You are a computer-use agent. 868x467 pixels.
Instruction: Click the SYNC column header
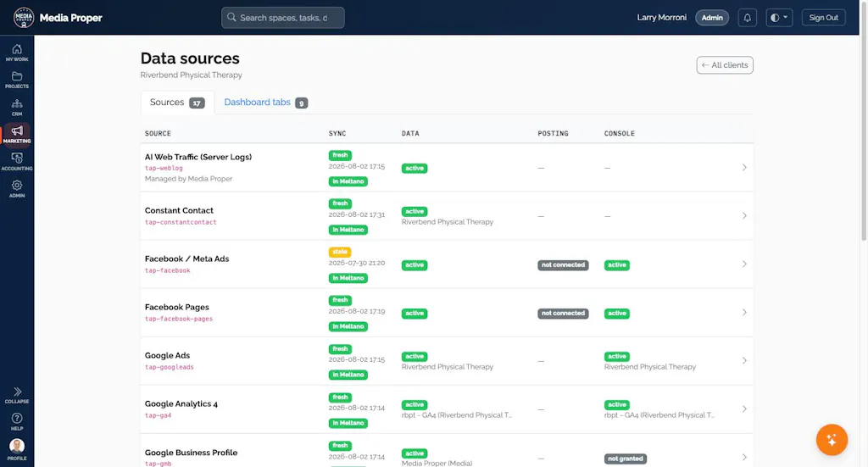pyautogui.click(x=337, y=133)
